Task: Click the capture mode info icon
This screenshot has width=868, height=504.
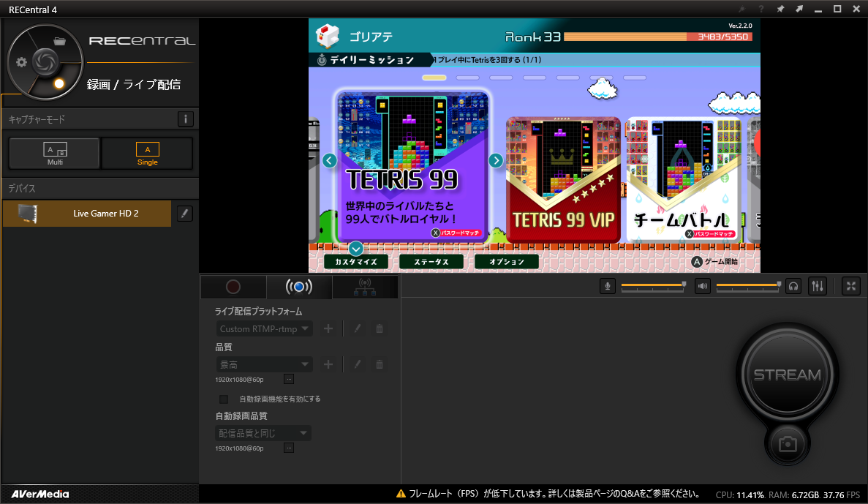Action: point(186,119)
